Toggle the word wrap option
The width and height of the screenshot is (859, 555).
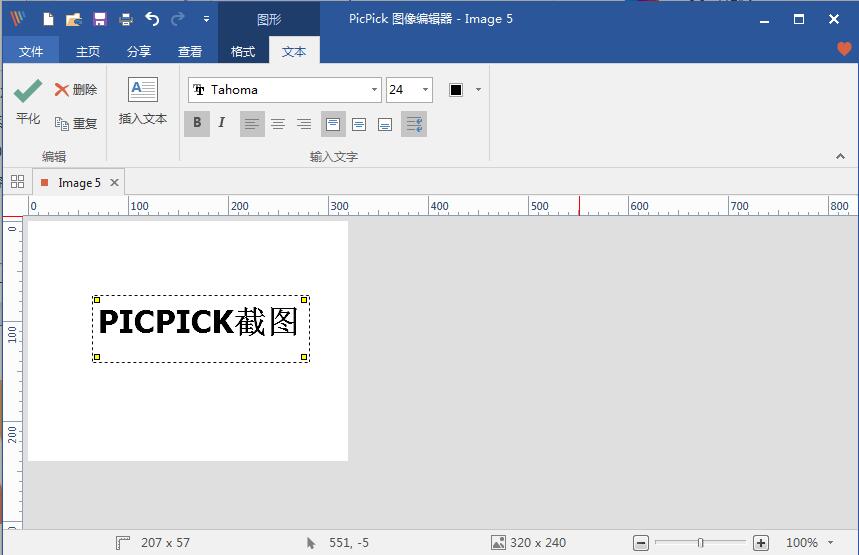click(414, 124)
